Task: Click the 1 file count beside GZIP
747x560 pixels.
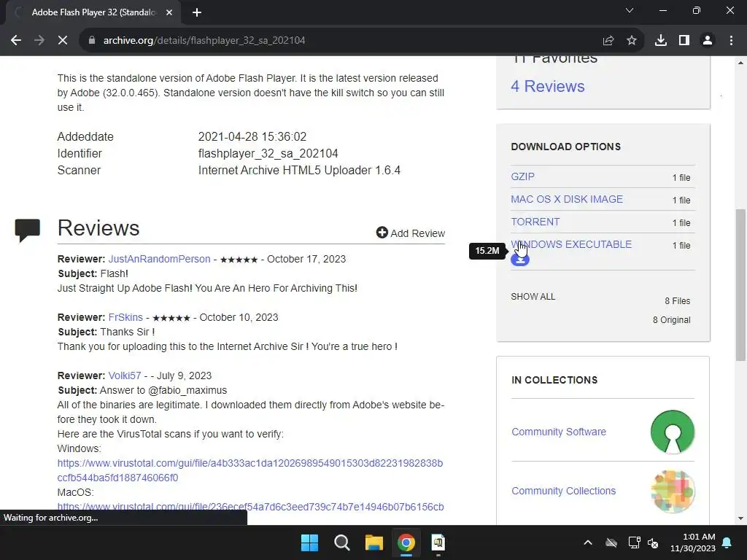Action: coord(681,178)
